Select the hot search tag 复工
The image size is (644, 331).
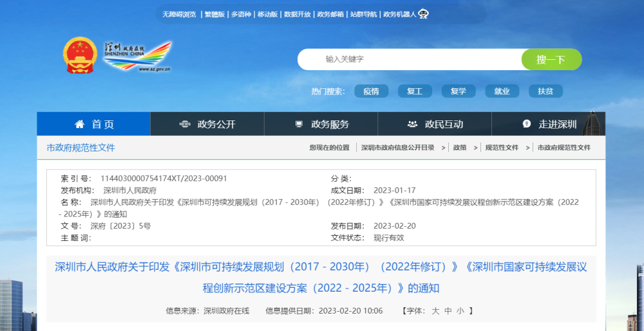coord(415,91)
